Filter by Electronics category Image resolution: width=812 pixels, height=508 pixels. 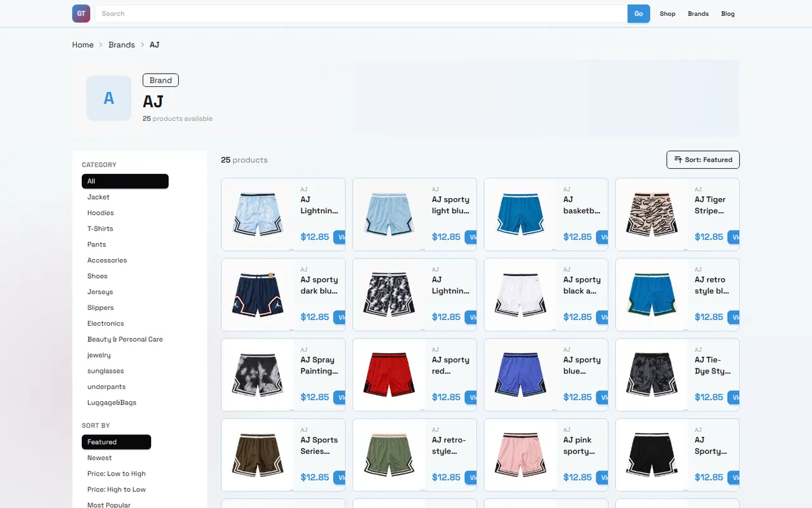click(x=105, y=323)
